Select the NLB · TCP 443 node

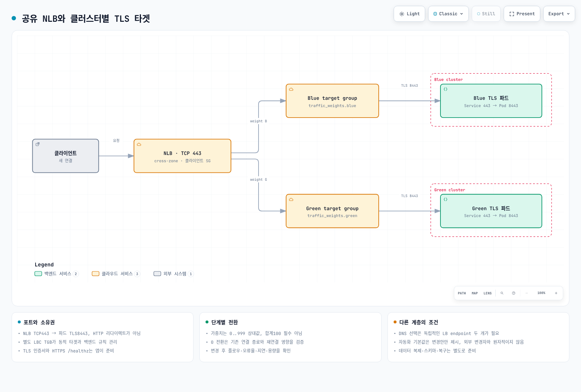coord(182,156)
